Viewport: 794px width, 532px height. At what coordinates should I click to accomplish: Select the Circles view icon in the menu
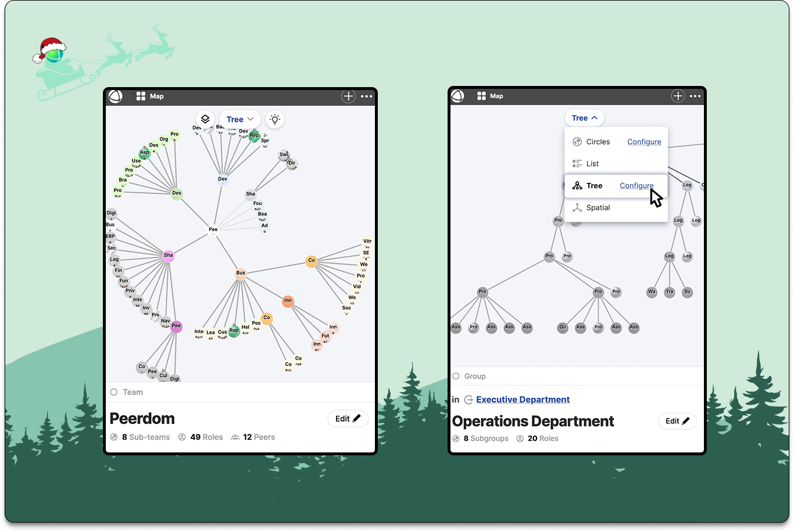pos(576,141)
